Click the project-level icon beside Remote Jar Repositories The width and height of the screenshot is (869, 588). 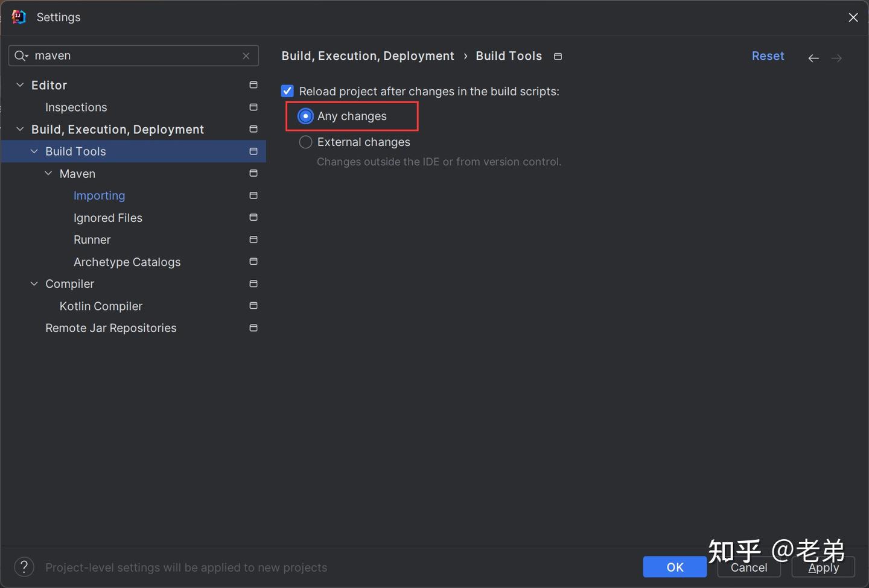253,328
